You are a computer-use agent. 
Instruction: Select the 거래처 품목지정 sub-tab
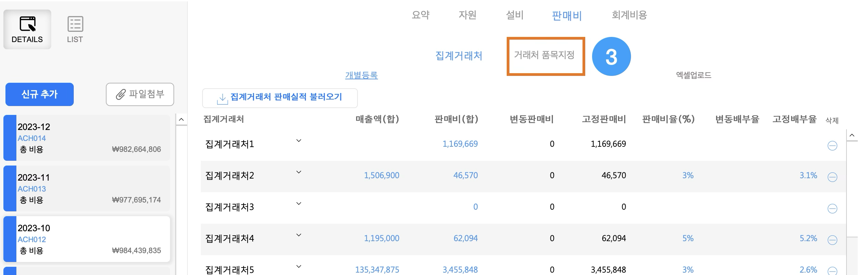click(x=544, y=55)
